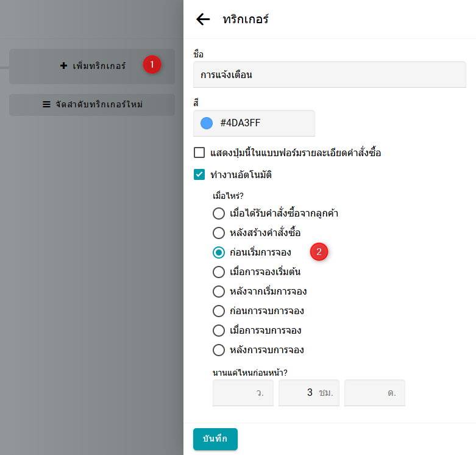Viewport: 476px width, 455px height.
Task: Uncheck the ทำงานอัตโนมัติ checkbox
Action: (x=199, y=175)
